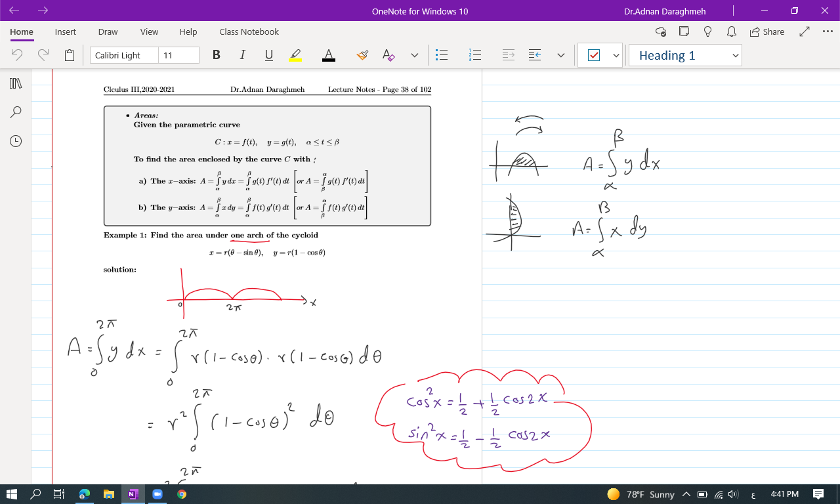
Task: Click the Share button
Action: point(766,31)
